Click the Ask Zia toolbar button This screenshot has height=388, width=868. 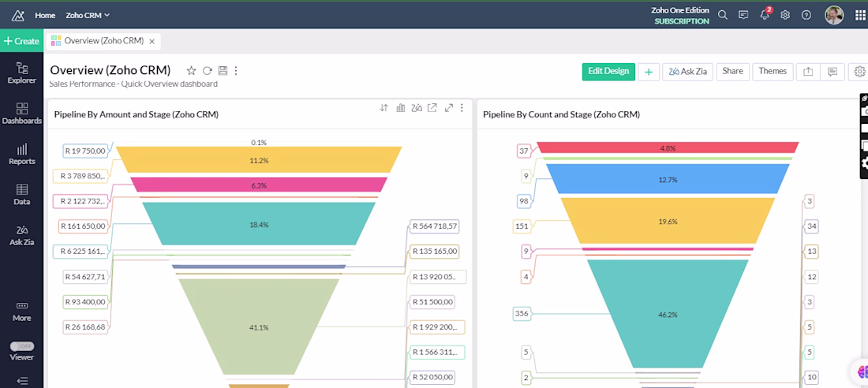pyautogui.click(x=687, y=72)
